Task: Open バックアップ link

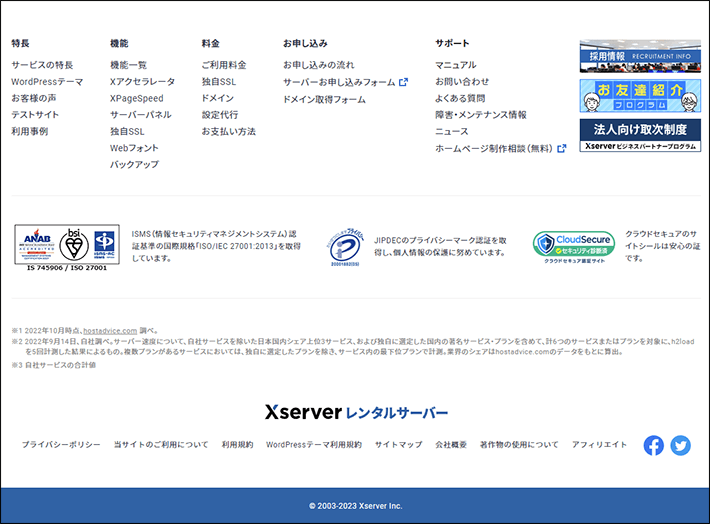Action: point(134,164)
